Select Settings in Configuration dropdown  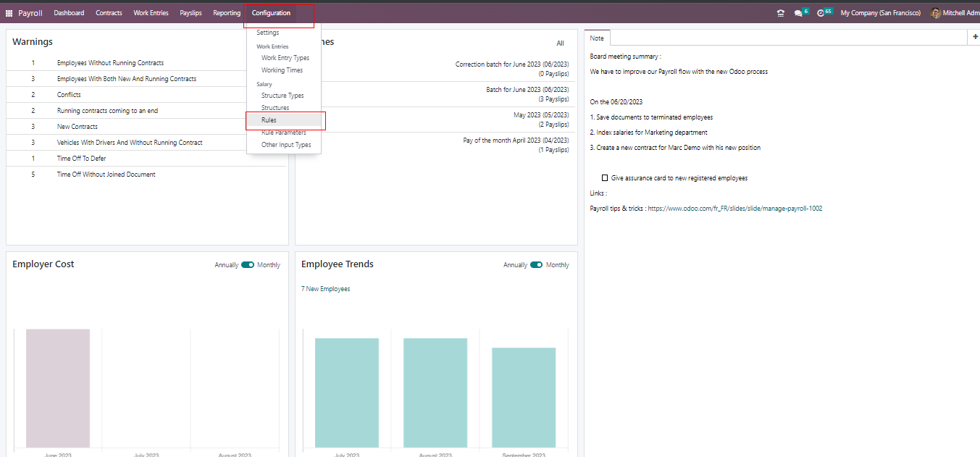268,33
